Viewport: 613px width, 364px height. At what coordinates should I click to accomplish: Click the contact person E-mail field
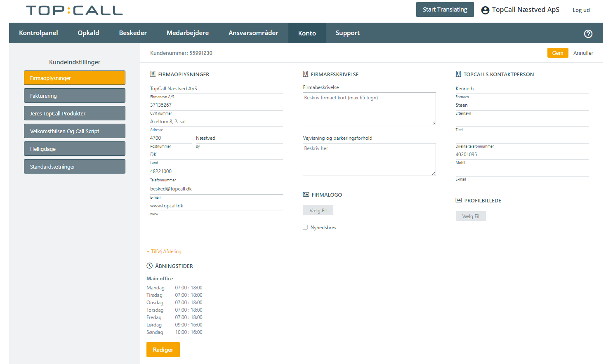click(x=522, y=171)
